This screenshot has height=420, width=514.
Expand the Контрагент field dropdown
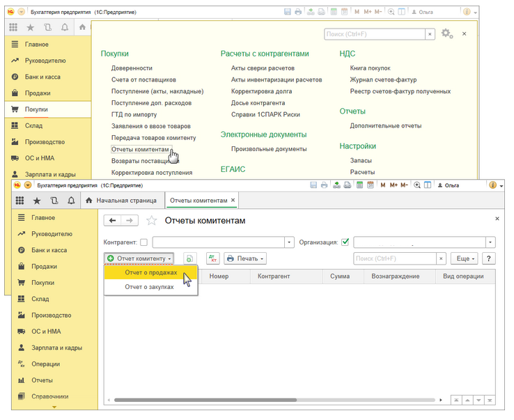tap(290, 242)
